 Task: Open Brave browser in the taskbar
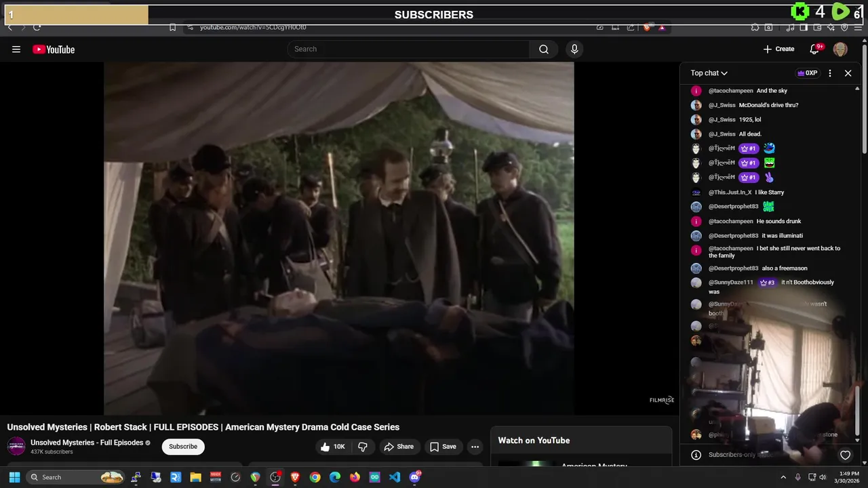coord(295,477)
